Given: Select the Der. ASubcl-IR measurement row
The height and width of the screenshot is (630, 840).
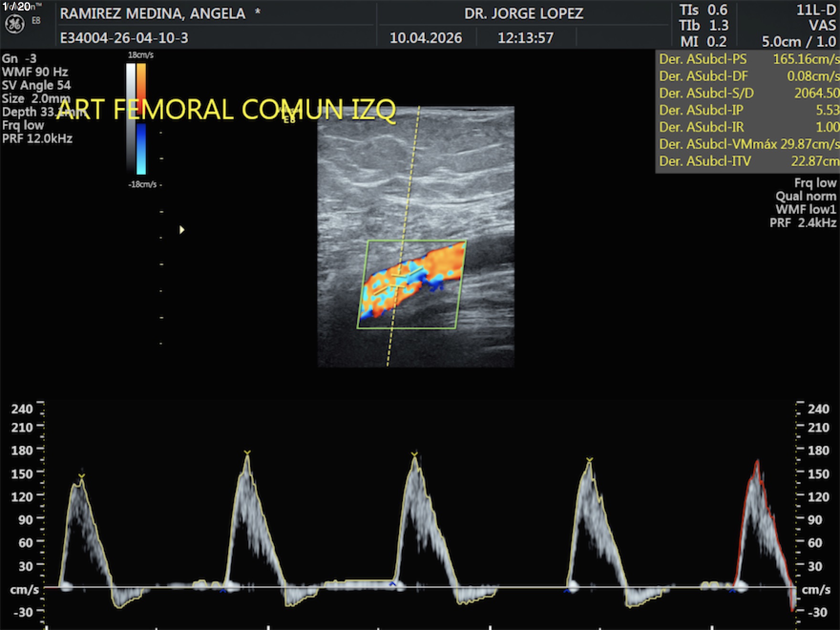Looking at the screenshot, I should click(x=748, y=127).
